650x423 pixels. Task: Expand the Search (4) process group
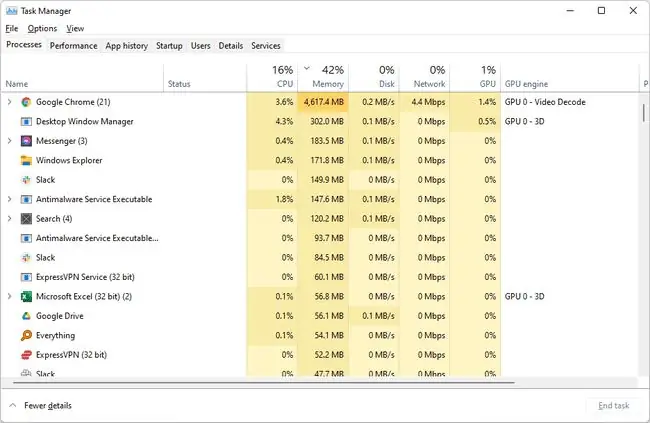[x=10, y=219]
